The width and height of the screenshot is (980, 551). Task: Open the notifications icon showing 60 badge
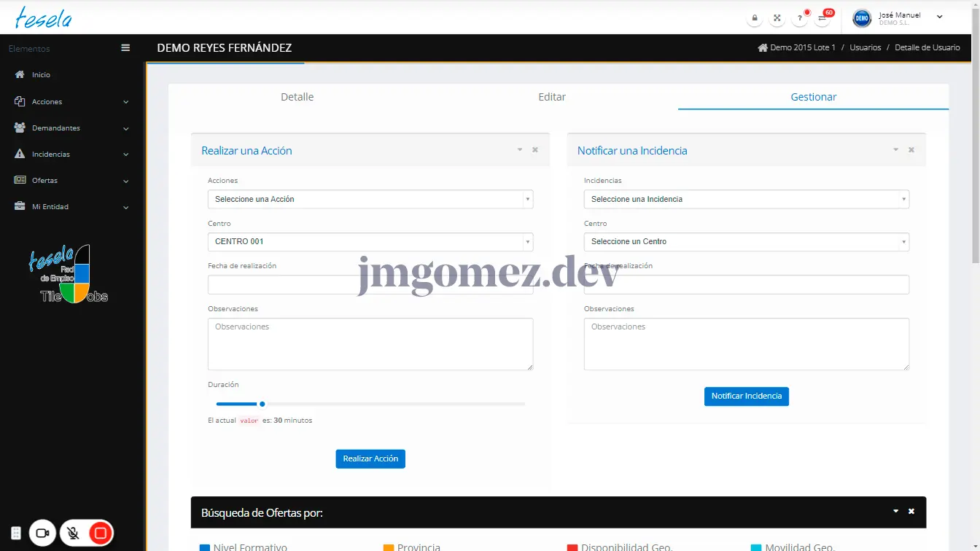(822, 18)
